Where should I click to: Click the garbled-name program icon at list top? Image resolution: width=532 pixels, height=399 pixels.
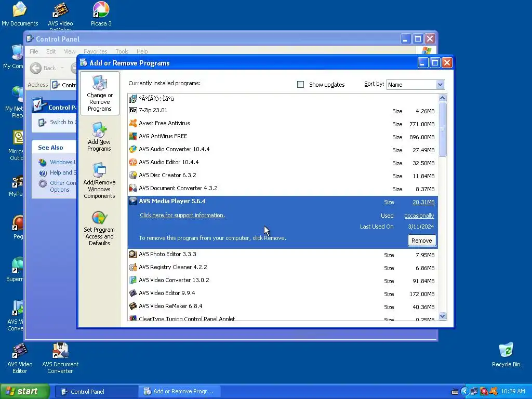pos(133,99)
